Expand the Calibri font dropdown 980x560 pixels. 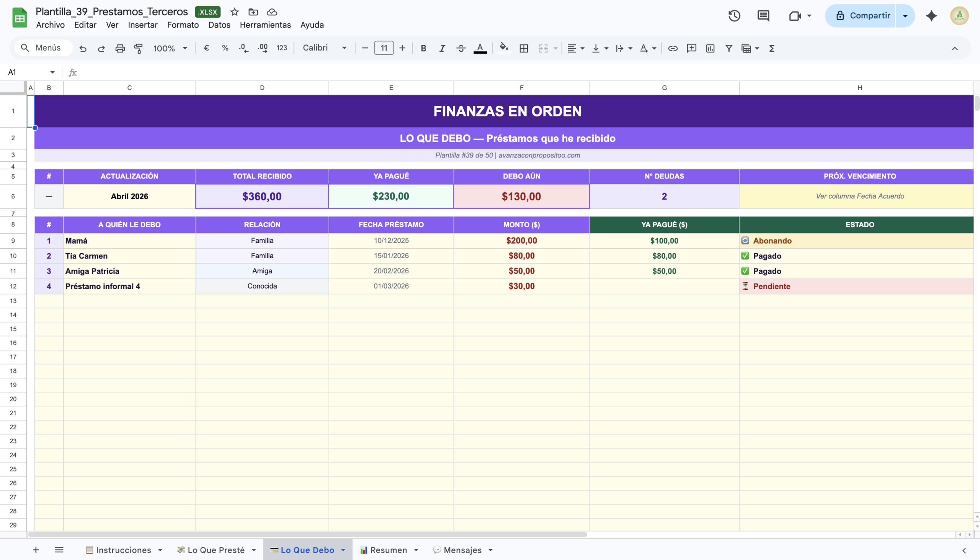(325, 48)
